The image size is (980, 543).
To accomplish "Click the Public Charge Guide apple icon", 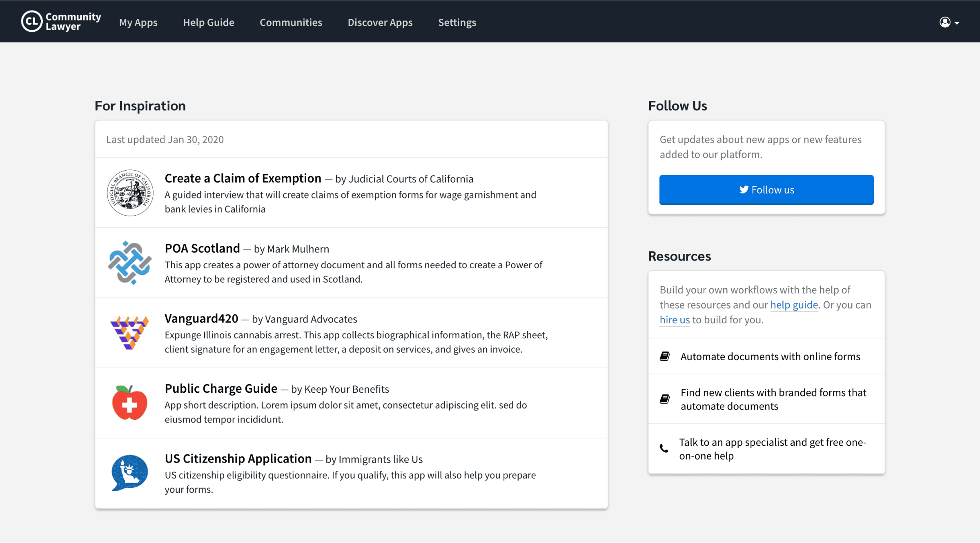I will (x=129, y=403).
